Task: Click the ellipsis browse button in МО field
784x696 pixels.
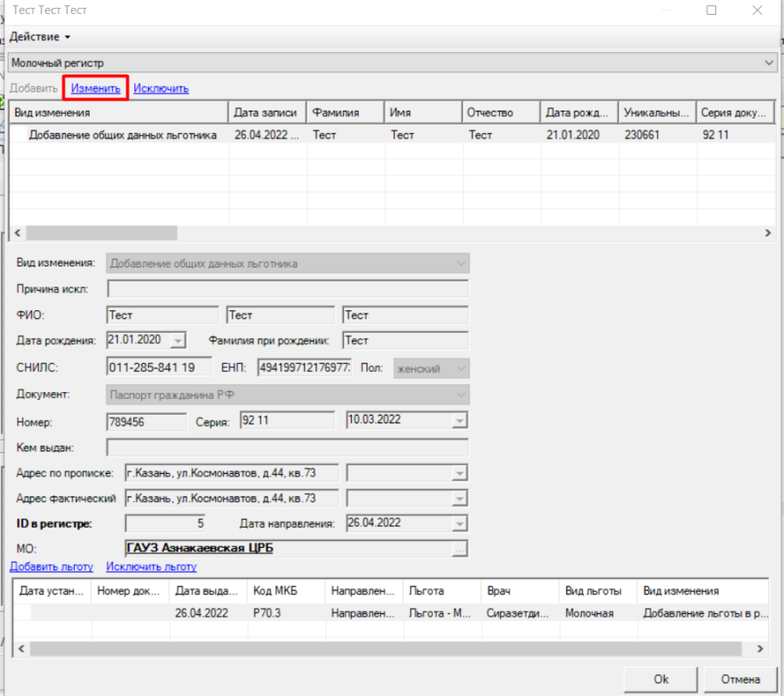Action: 459,550
